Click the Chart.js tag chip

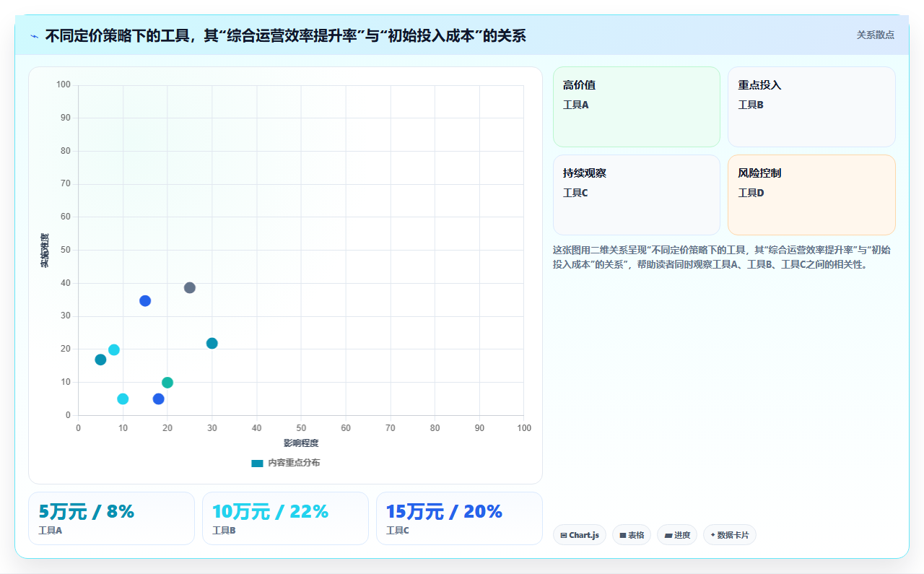click(x=580, y=535)
